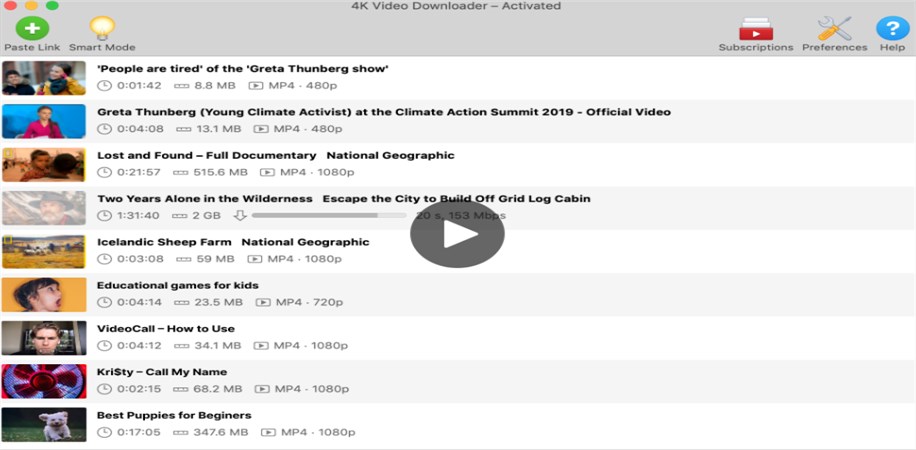Select Educational games for kids thumbnail
This screenshot has height=450, width=916.
pyautogui.click(x=44, y=294)
